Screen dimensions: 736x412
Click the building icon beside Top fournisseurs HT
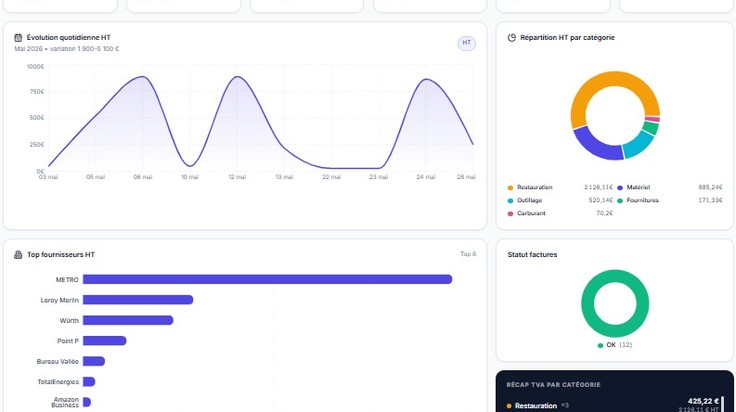pyautogui.click(x=18, y=255)
